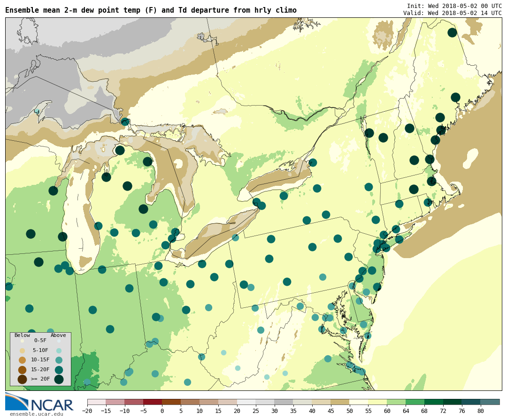Click the brown '>= 20F' below-normal legend circle
Image resolution: width=507 pixels, height=420 pixels.
(23, 379)
